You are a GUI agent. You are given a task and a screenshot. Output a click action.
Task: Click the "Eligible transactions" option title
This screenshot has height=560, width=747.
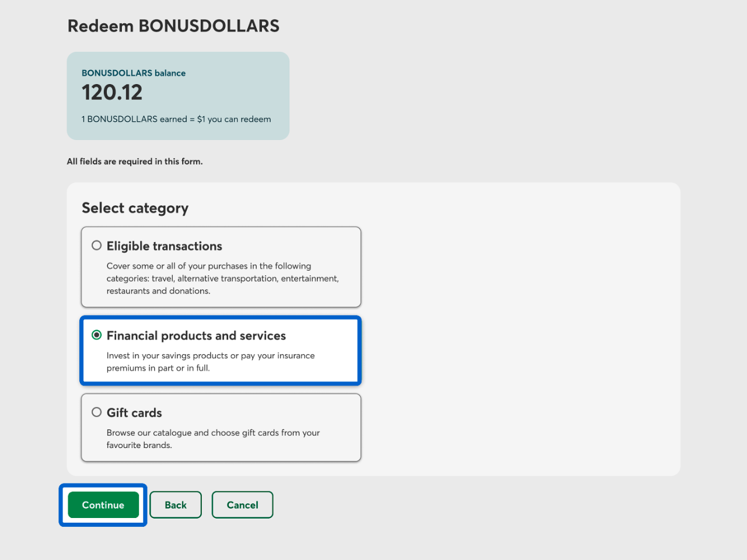pyautogui.click(x=165, y=246)
